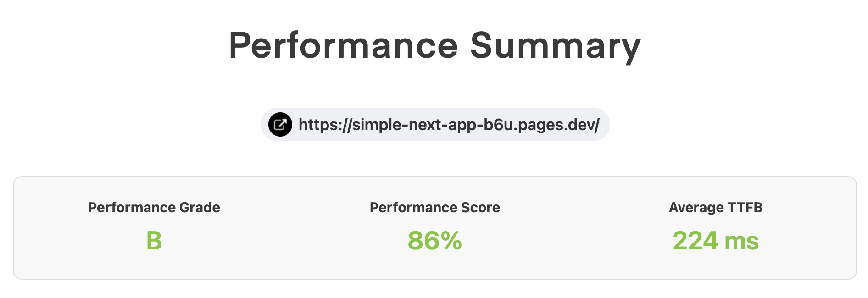Select the "Performance Grade" label
868x298 pixels.
[x=154, y=208]
